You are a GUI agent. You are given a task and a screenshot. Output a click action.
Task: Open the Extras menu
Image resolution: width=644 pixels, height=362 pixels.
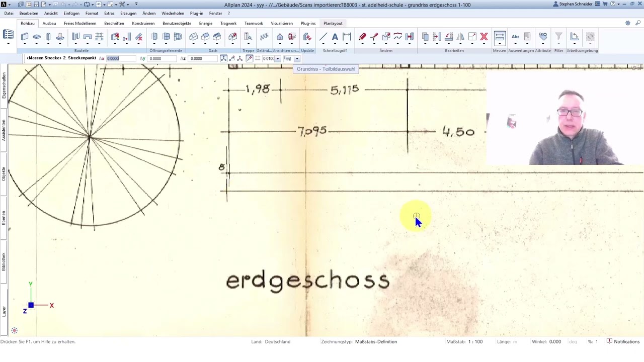tap(109, 14)
